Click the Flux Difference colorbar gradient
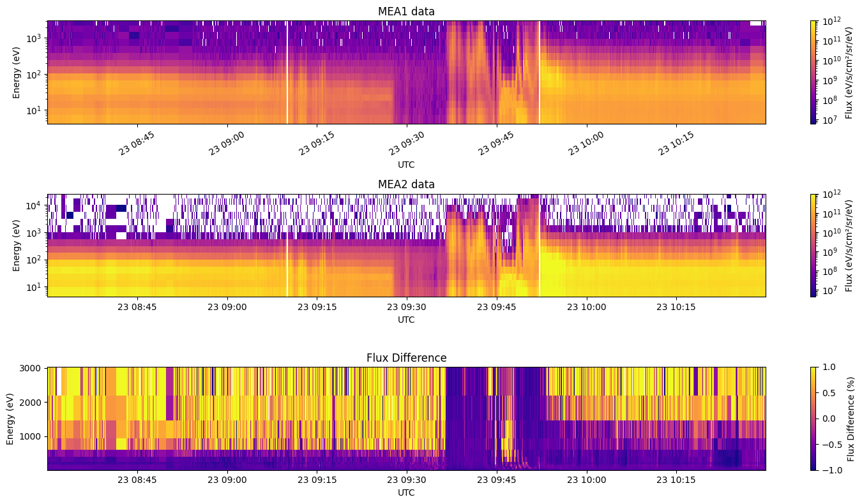This screenshot has height=504, width=862. [x=813, y=419]
